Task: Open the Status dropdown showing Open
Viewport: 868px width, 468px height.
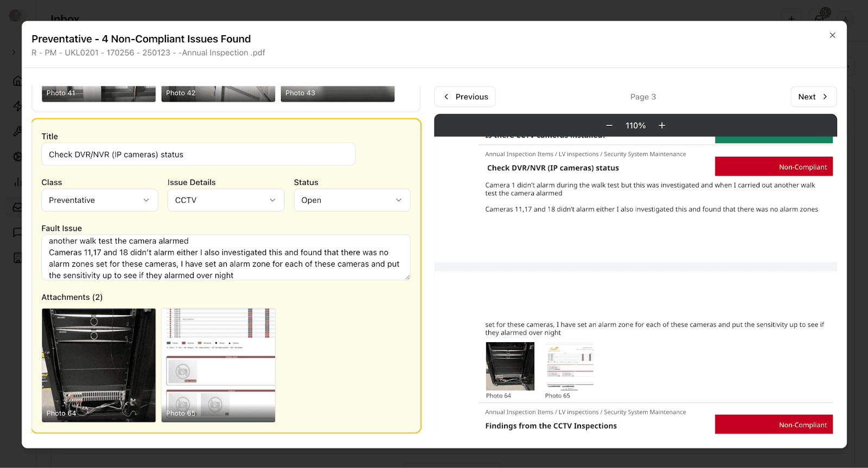Action: coord(352,200)
